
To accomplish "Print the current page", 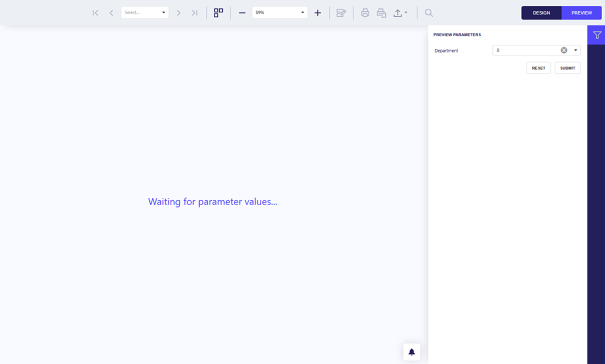I will (381, 13).
